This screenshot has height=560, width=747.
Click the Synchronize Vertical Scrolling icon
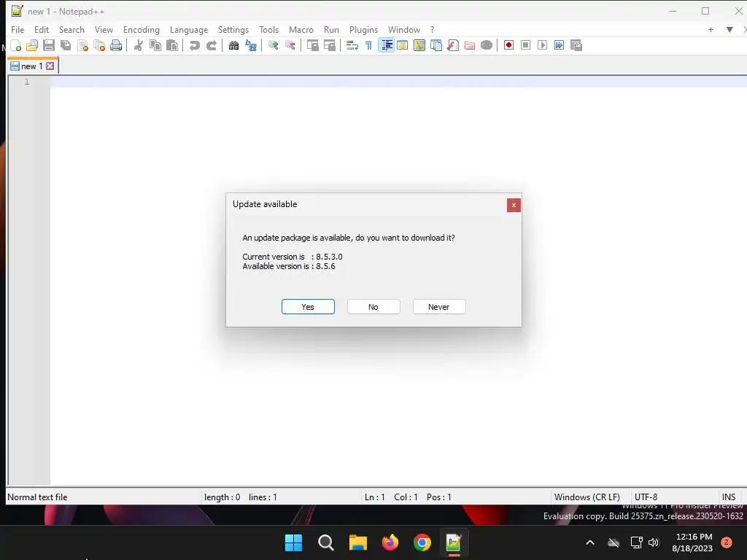tap(312, 45)
